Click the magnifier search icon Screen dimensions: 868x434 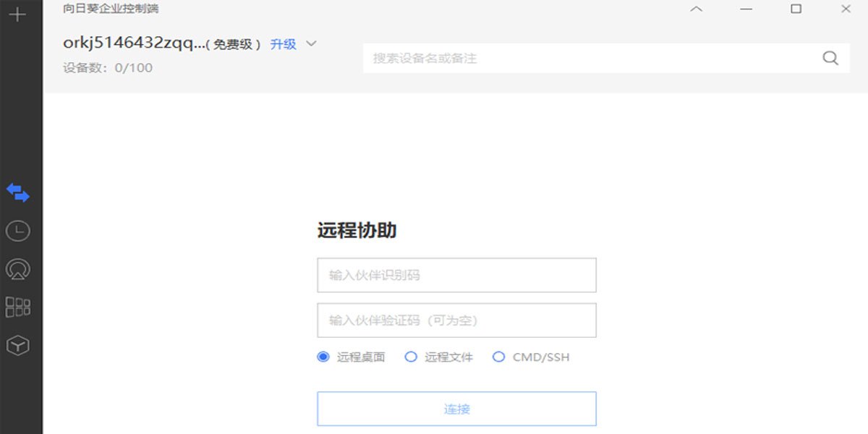[830, 59]
